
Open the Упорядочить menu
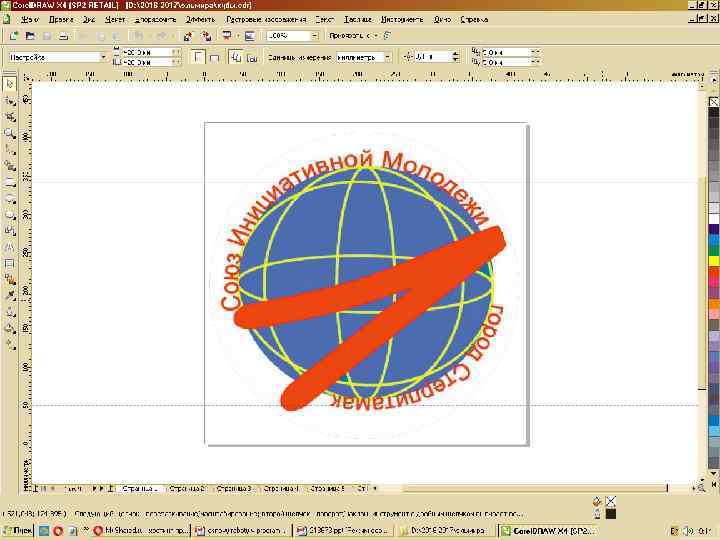[156, 19]
